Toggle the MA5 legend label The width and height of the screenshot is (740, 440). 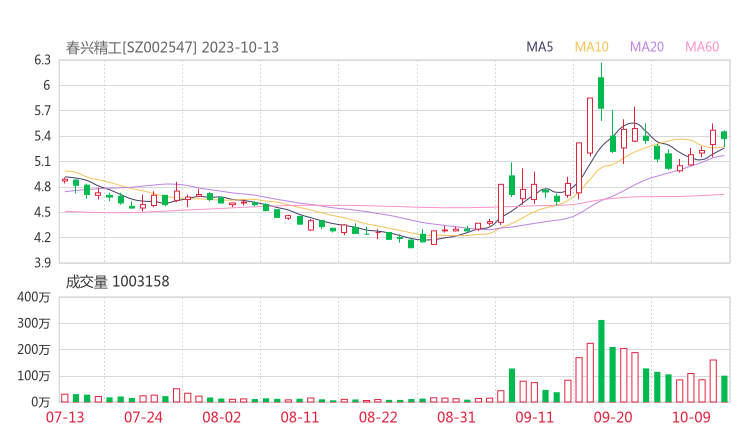tap(542, 47)
